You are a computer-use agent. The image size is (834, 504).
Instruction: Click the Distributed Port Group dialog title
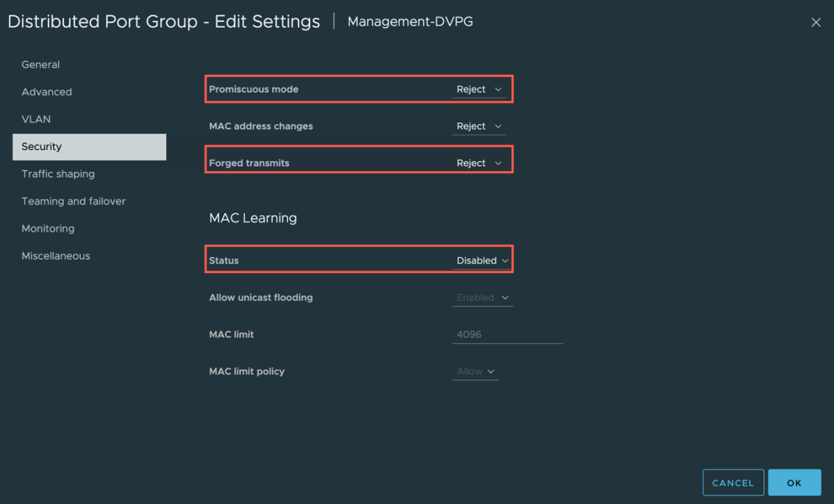(164, 22)
